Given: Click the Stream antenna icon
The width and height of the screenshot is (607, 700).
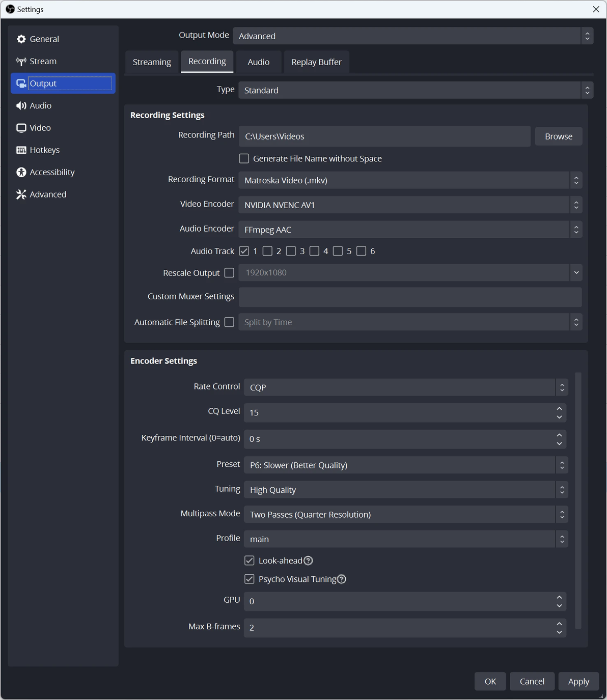Looking at the screenshot, I should click(x=21, y=62).
